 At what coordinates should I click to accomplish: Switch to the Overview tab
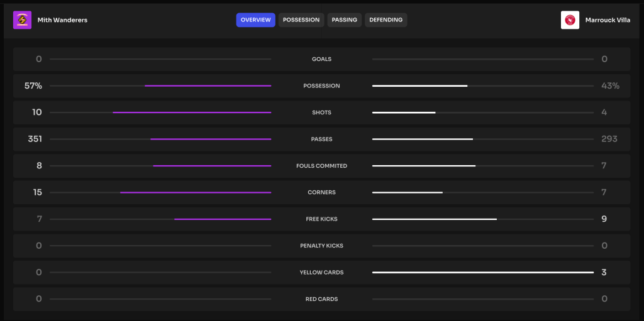[x=255, y=20]
